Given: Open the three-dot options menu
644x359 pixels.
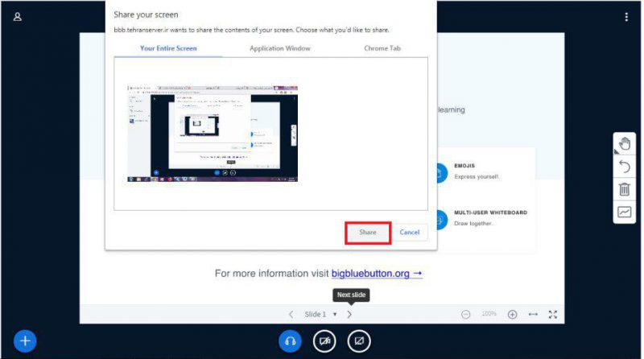Looking at the screenshot, I should click(626, 17).
